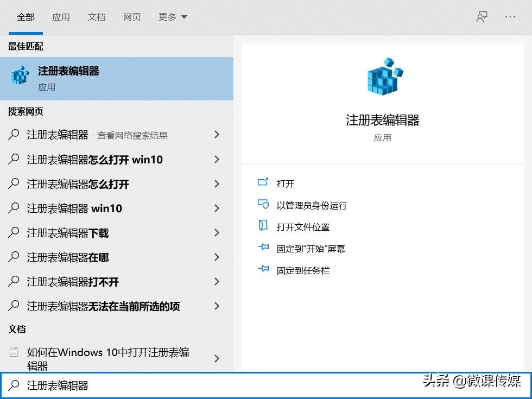Open the ellipsis menu at top right

(509, 17)
